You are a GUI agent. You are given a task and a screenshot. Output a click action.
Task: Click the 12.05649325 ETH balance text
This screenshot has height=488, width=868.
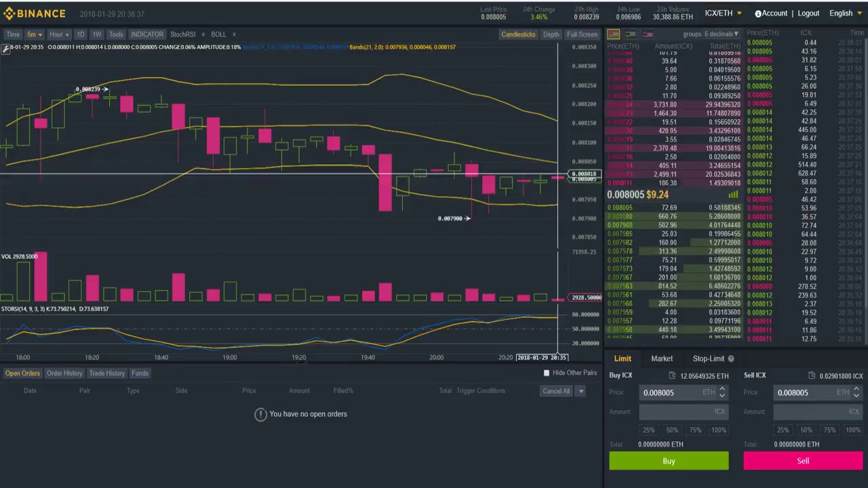(704, 376)
